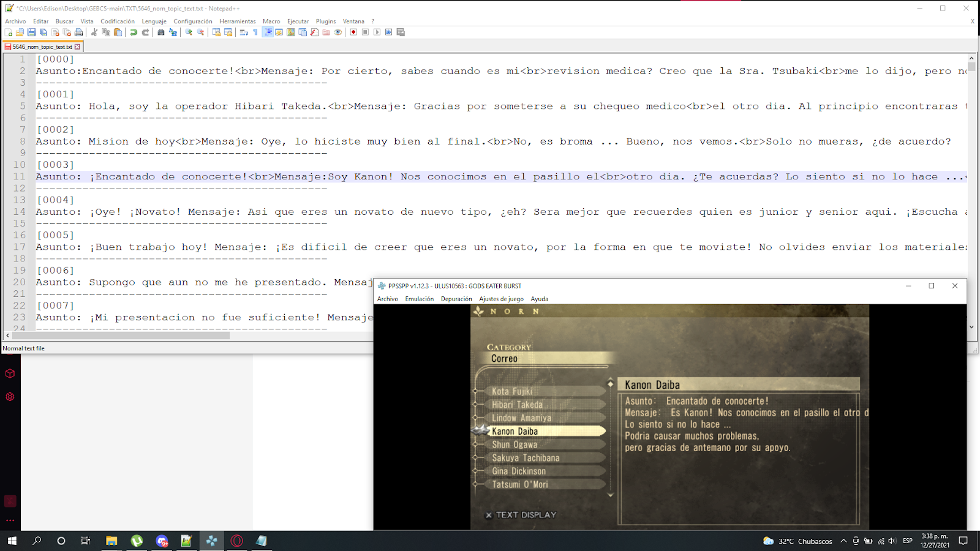980x551 pixels.
Task: Open the weather widget showing 32°C Chubascos
Action: (798, 541)
